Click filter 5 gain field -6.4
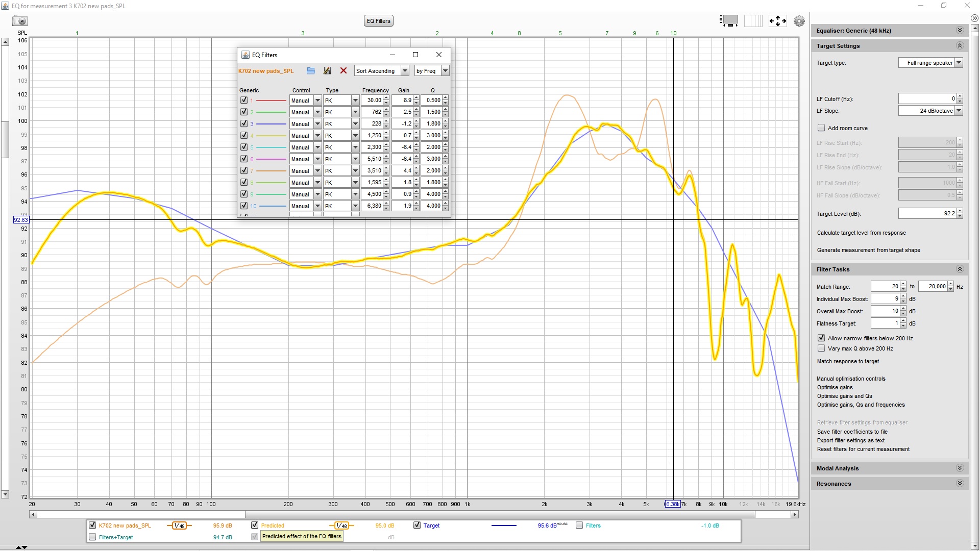 (403, 147)
